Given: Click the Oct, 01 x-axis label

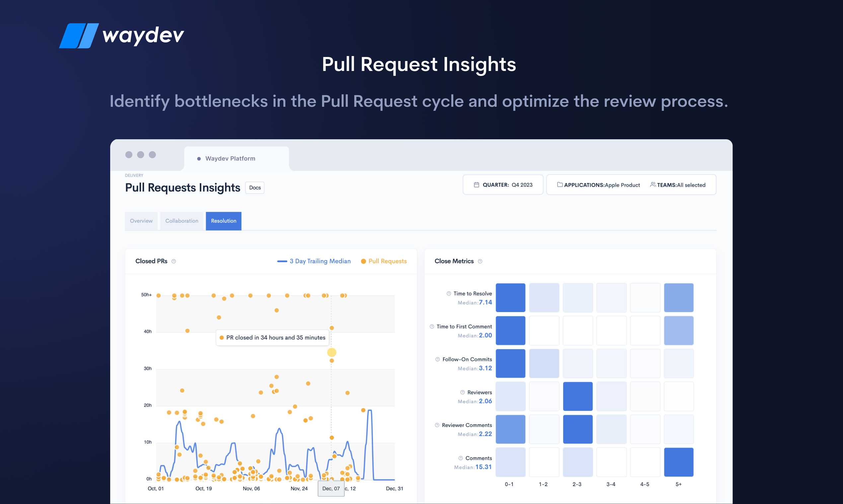Looking at the screenshot, I should click(156, 489).
